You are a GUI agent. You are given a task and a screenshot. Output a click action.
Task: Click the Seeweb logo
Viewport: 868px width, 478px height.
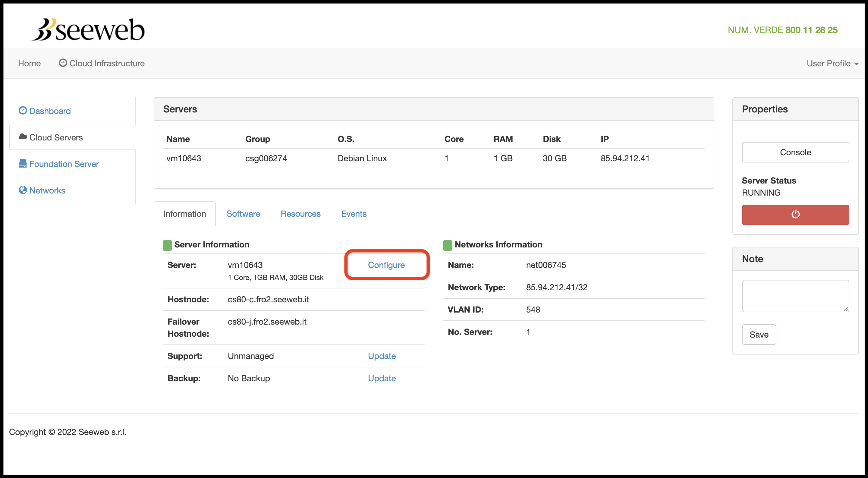[88, 30]
